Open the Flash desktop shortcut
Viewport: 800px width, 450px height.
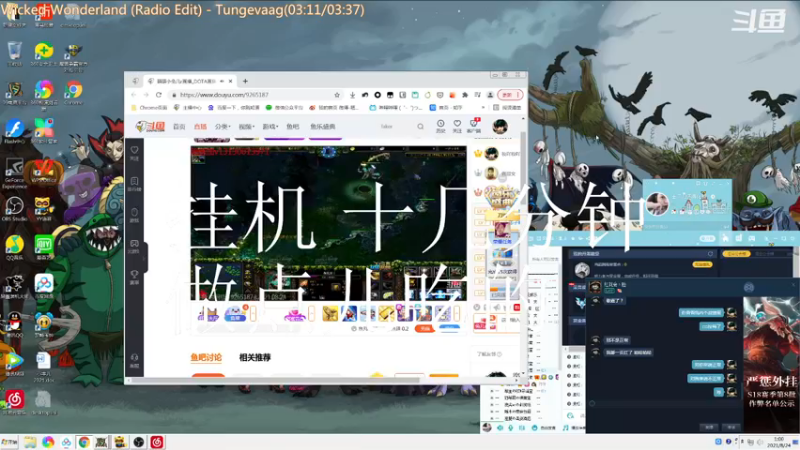pos(14,131)
